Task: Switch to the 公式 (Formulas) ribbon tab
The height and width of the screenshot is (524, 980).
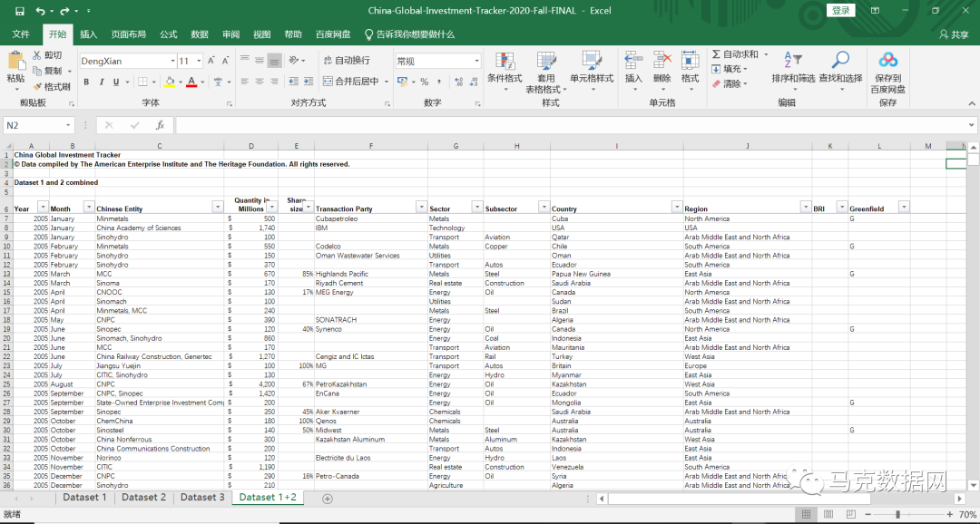Action: tap(169, 34)
